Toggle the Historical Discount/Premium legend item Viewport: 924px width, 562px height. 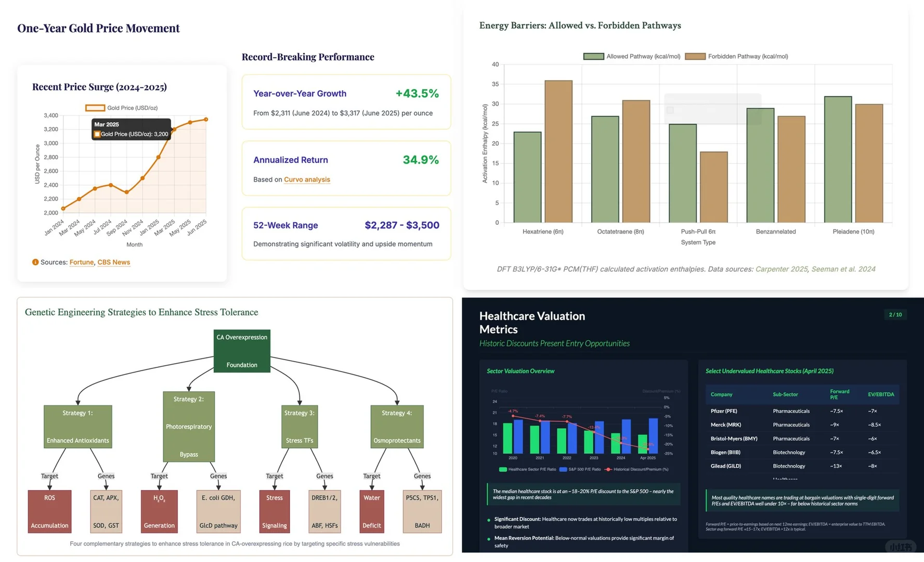point(636,469)
